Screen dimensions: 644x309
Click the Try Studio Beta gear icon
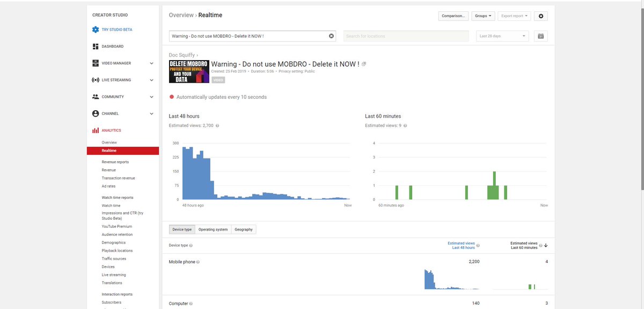(96, 30)
